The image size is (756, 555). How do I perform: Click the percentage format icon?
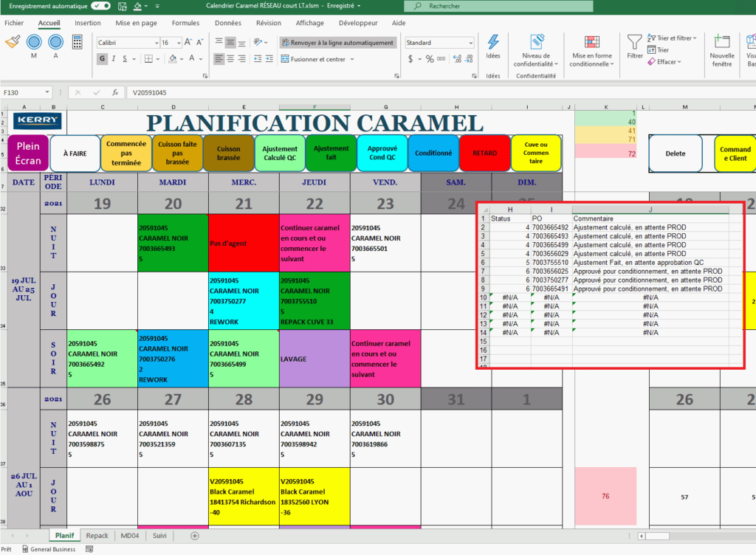click(x=431, y=58)
